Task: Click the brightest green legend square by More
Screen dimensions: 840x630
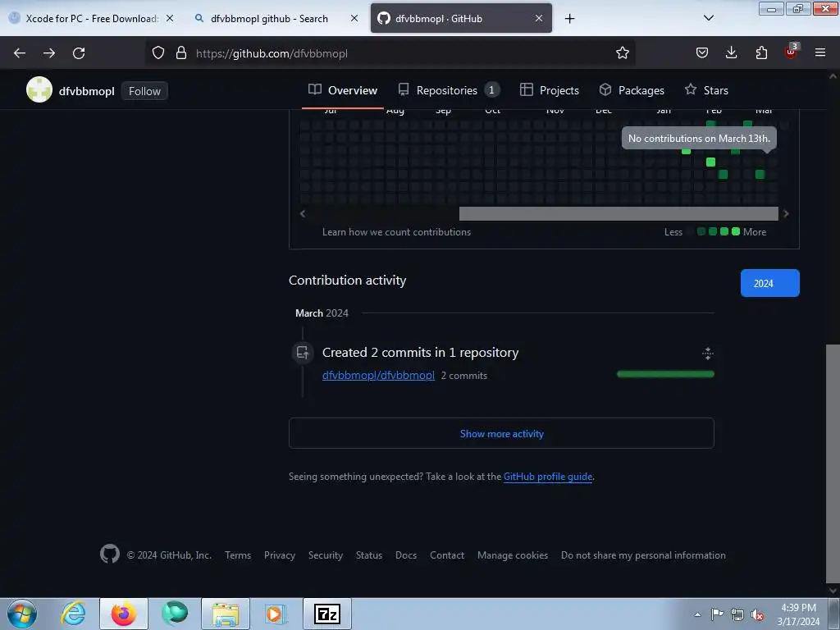Action: [736, 231]
